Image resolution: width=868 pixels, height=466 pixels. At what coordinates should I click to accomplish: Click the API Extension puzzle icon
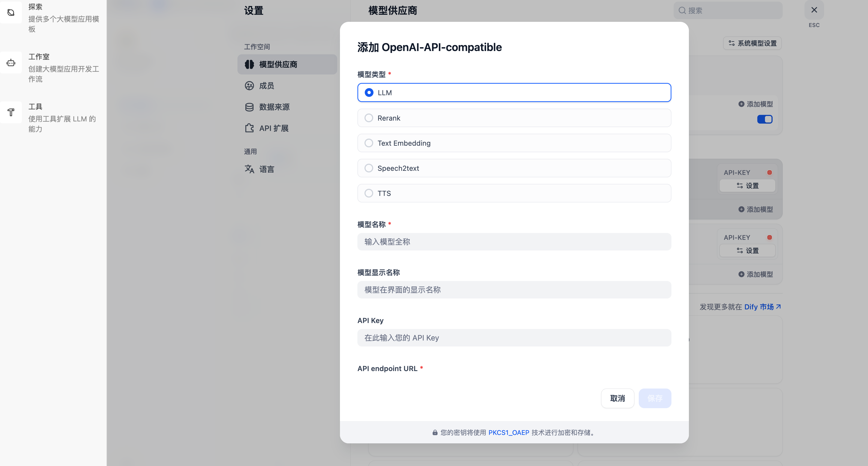[x=249, y=128]
